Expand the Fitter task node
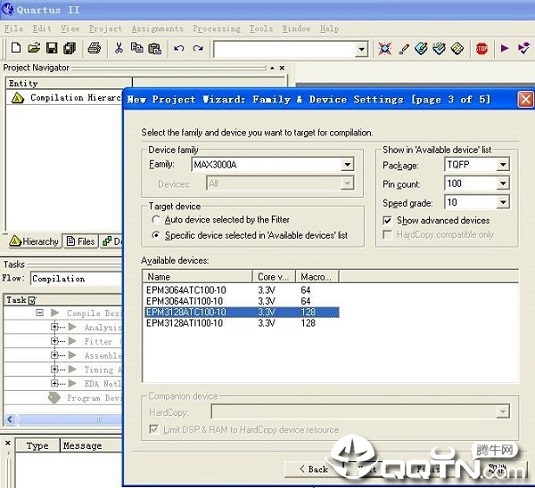Viewport: 535px width, 488px height. point(54,341)
